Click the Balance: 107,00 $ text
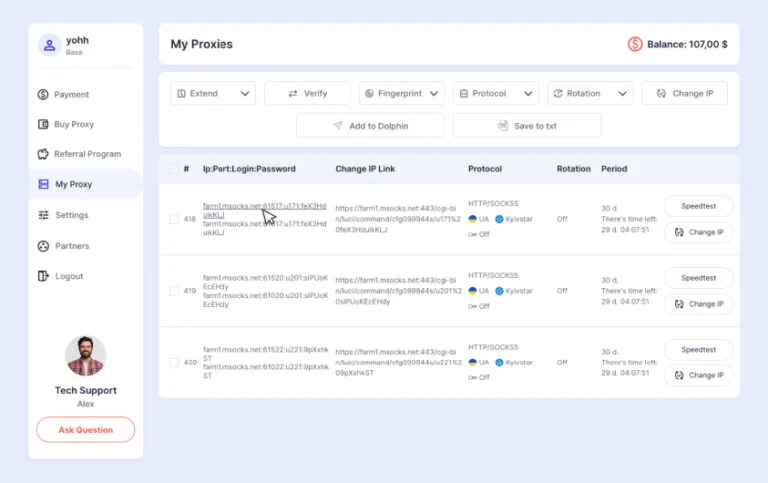Viewport: 768px width, 483px height. click(687, 44)
